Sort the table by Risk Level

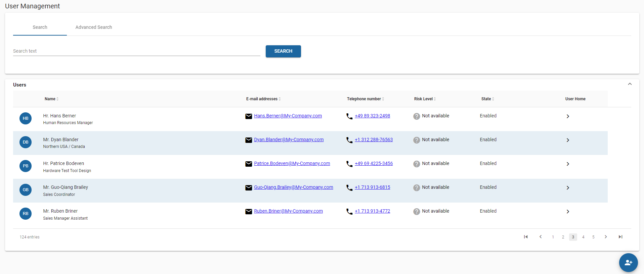tap(425, 99)
